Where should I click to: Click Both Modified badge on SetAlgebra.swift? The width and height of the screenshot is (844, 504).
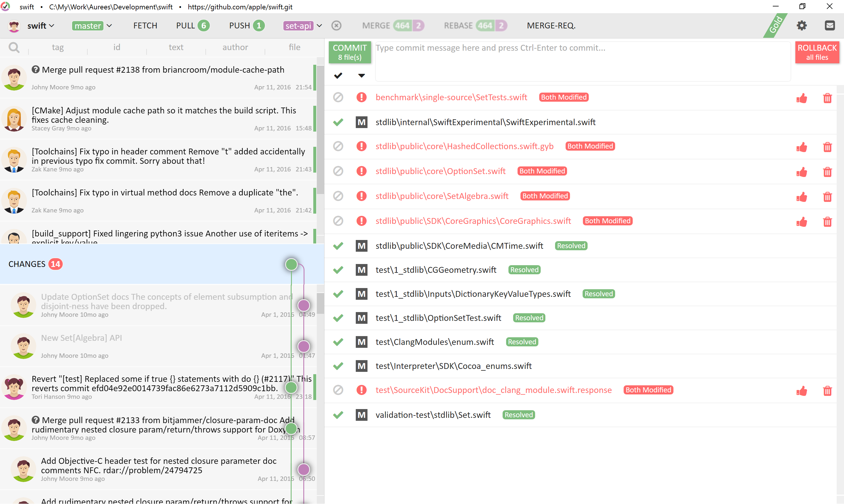point(545,196)
